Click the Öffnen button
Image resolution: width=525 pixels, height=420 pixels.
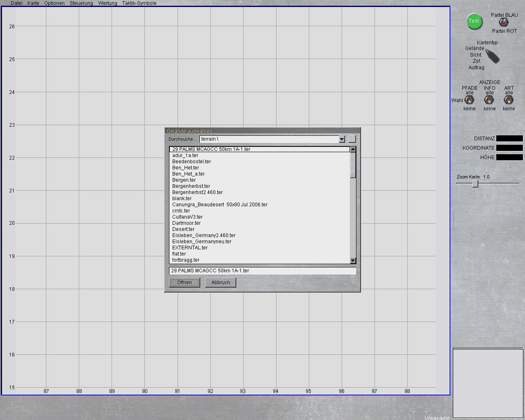click(x=185, y=283)
